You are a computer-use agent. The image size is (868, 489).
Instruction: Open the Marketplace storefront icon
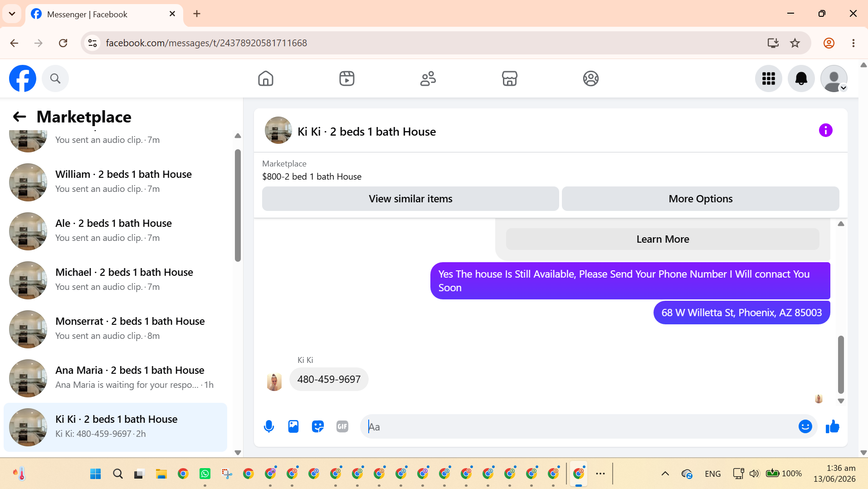pyautogui.click(x=510, y=78)
